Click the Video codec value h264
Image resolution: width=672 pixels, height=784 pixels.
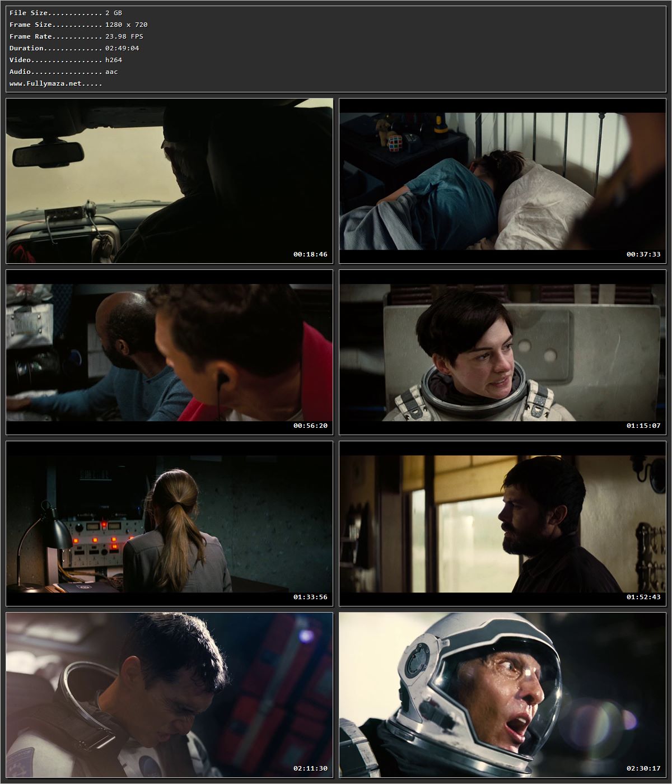tap(114, 60)
